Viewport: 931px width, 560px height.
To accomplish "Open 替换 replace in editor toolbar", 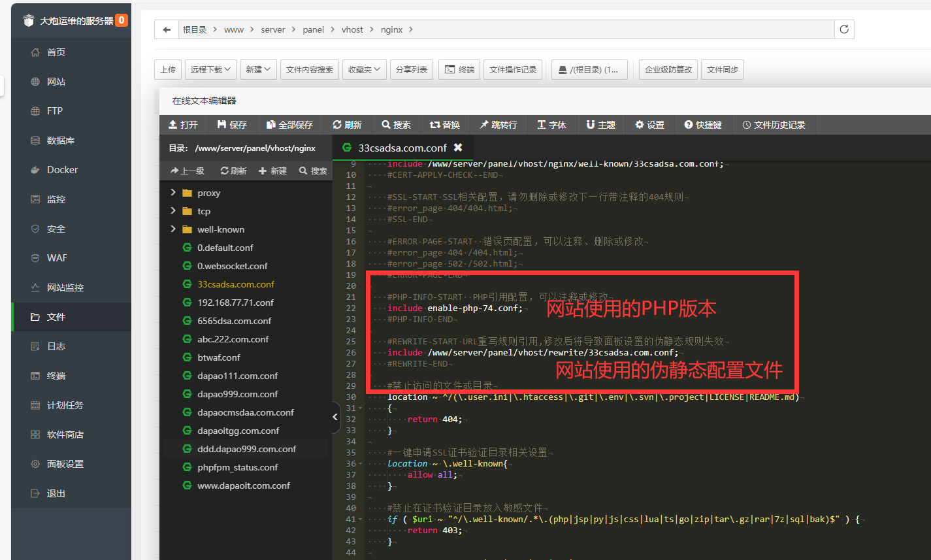I will [x=445, y=125].
